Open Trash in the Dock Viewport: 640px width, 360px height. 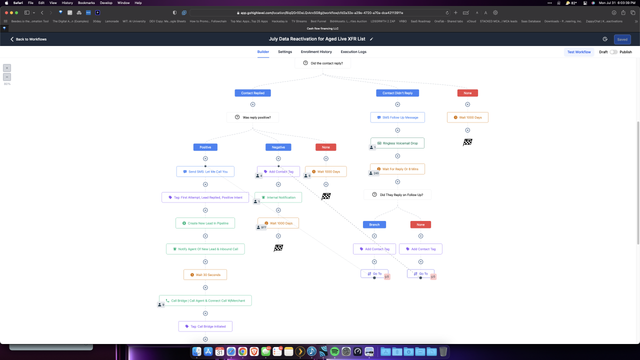pos(443,351)
